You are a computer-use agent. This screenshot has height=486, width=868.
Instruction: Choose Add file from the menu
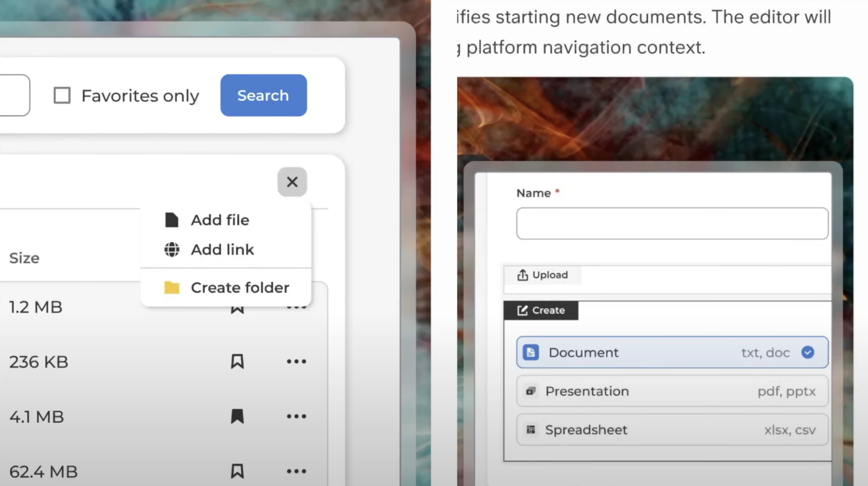tap(220, 220)
